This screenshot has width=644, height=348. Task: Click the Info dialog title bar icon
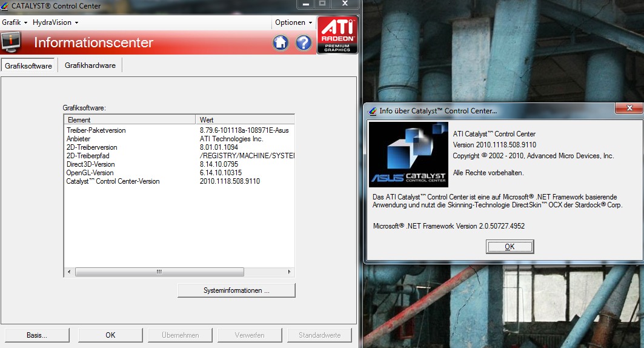pos(373,111)
